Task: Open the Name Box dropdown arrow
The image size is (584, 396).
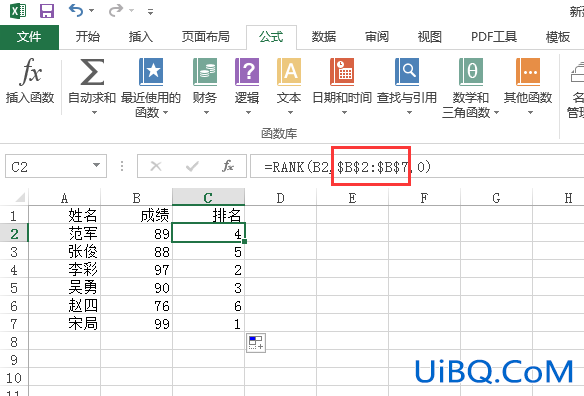Action: [96, 165]
